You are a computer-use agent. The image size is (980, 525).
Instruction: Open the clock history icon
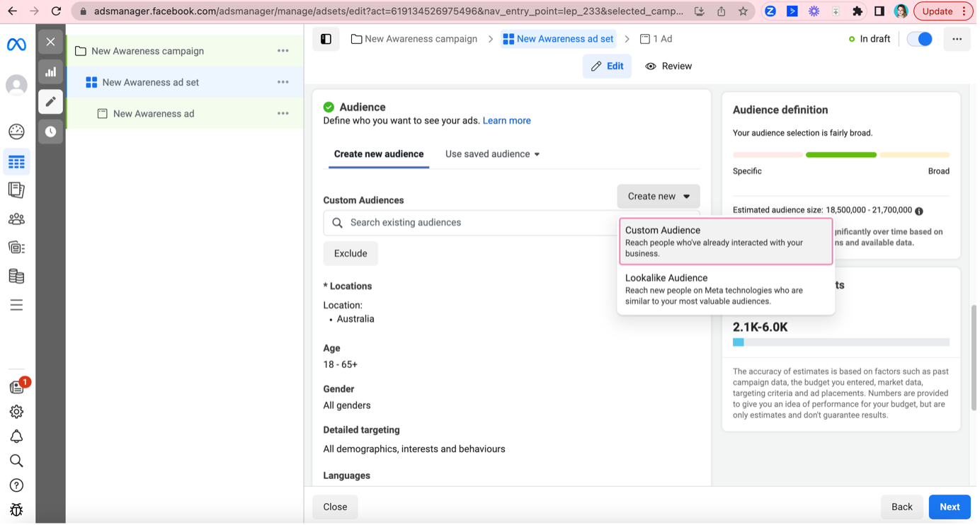point(51,132)
